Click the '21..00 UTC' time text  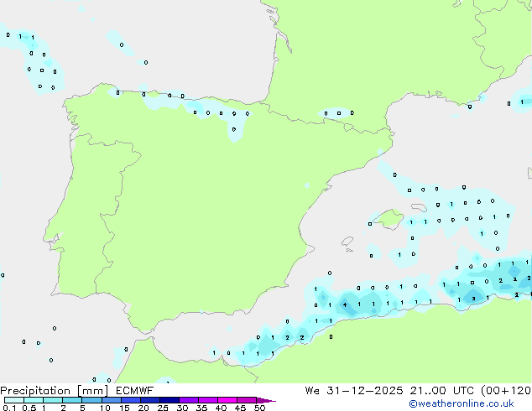coord(441,391)
